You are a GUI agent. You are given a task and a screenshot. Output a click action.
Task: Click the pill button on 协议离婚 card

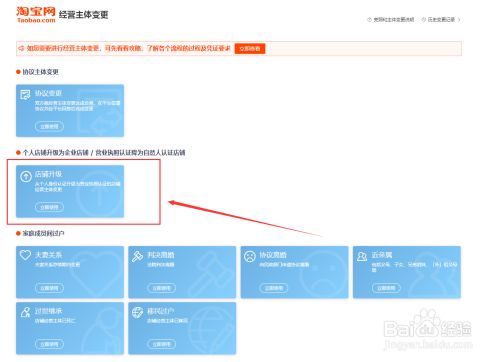(274, 288)
